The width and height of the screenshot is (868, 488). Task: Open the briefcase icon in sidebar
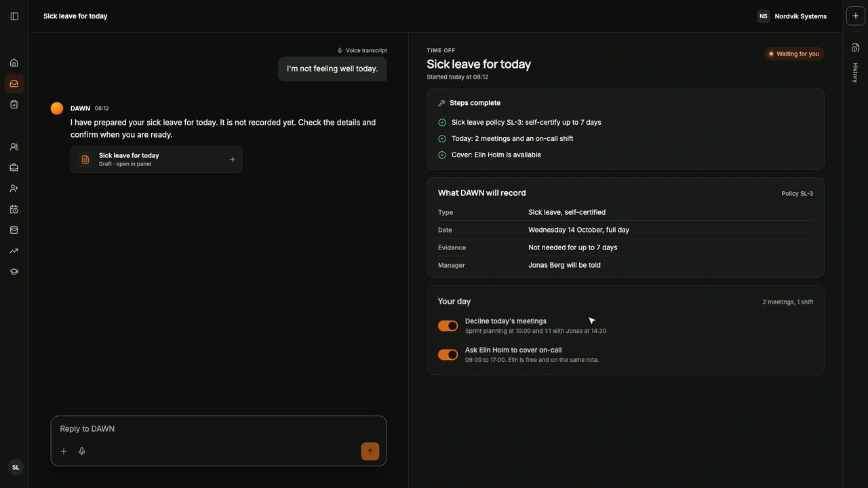point(14,168)
